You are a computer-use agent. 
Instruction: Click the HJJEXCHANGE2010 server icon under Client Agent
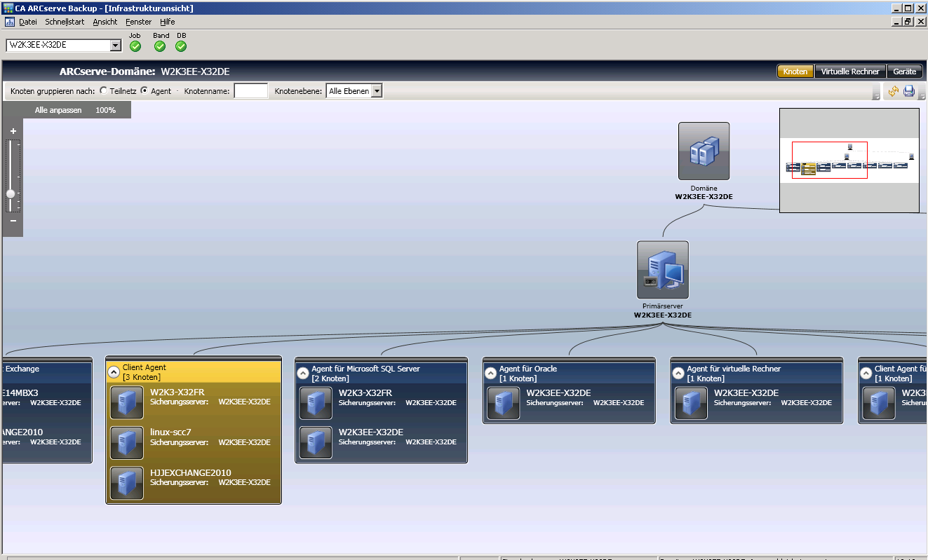pyautogui.click(x=127, y=483)
